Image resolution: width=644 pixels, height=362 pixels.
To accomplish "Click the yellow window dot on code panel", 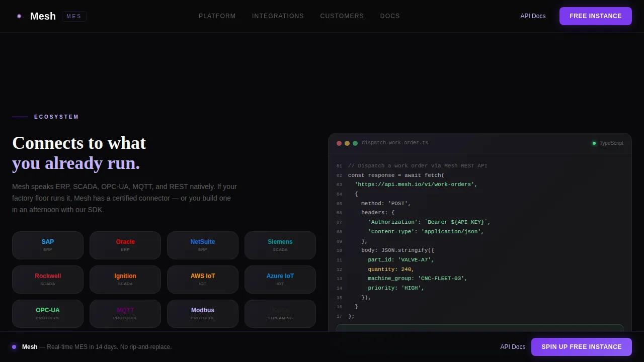I will (347, 143).
